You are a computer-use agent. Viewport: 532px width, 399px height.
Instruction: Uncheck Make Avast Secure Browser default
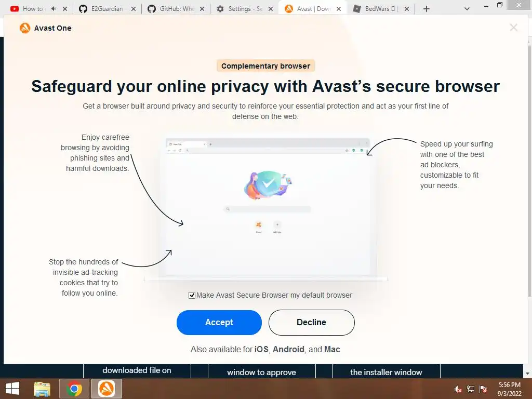(192, 296)
